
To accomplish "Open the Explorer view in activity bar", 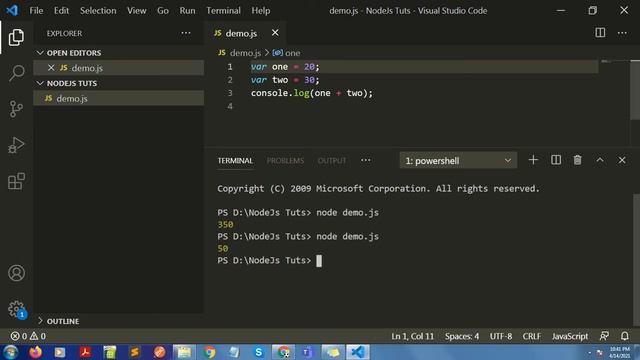I will 16,37.
